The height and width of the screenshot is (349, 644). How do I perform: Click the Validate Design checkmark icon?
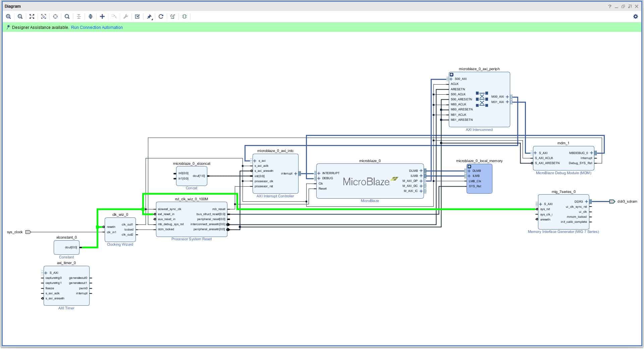[x=137, y=16]
